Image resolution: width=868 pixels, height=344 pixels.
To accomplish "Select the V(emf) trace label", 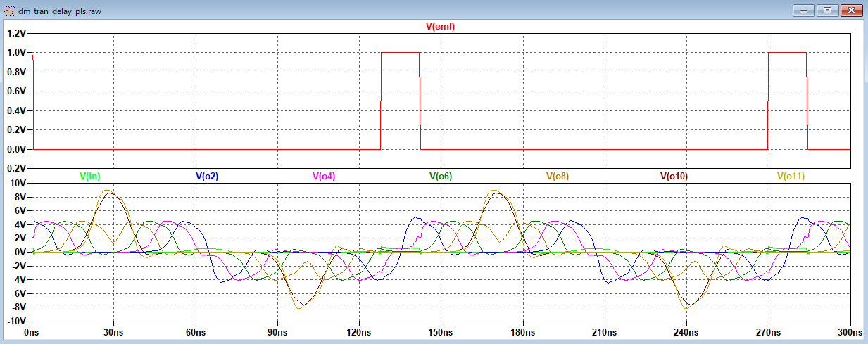I will click(x=442, y=27).
